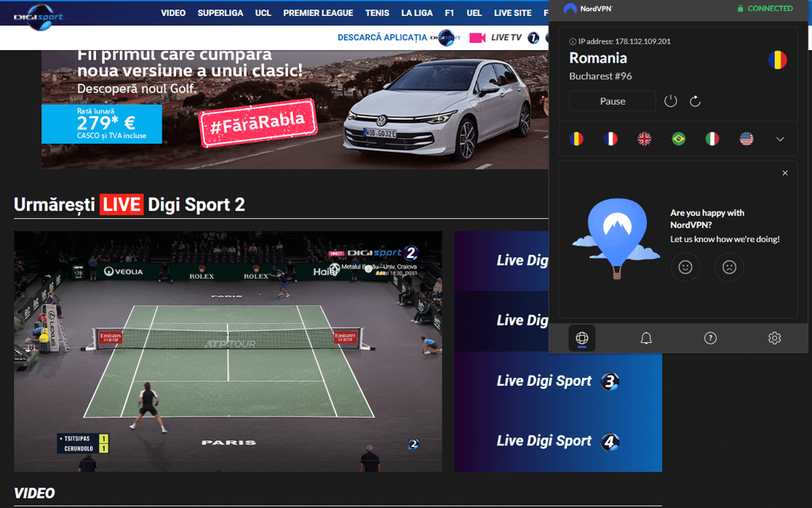812x508 pixels.
Task: Connect via the Italy flag
Action: (x=713, y=139)
